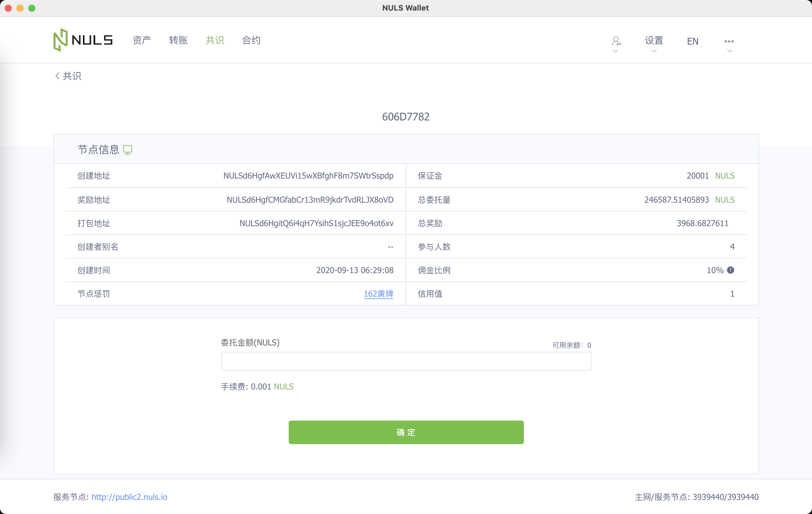Click total reward 3968.6827611

(702, 223)
